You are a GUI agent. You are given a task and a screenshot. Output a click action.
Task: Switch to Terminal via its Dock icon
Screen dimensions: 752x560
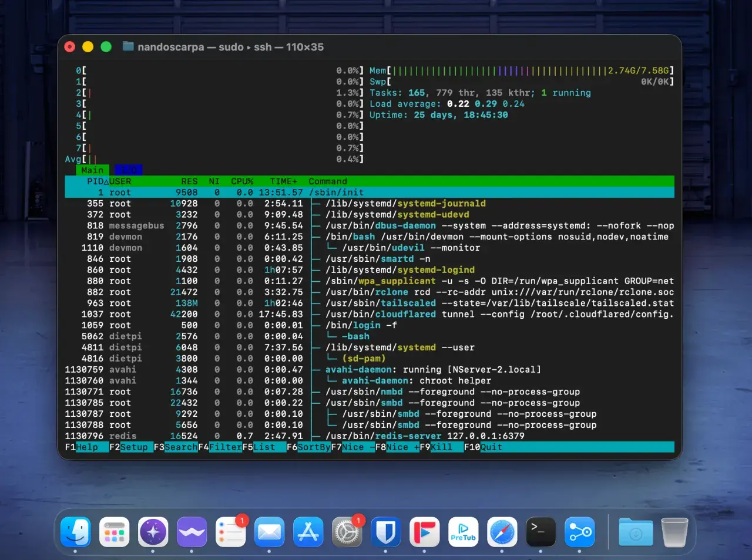click(540, 532)
